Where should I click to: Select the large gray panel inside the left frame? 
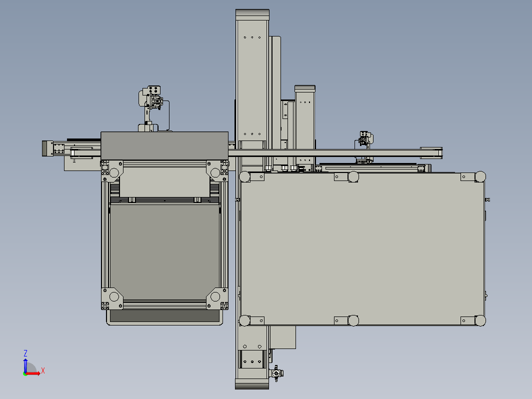point(164,251)
